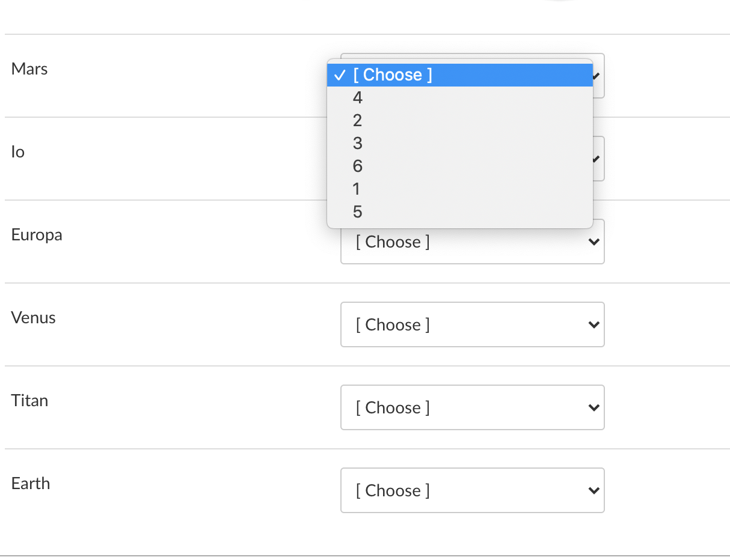Click the chevron arrow of Mars's dropdown
Screen dimensions: 730x560
tap(597, 76)
